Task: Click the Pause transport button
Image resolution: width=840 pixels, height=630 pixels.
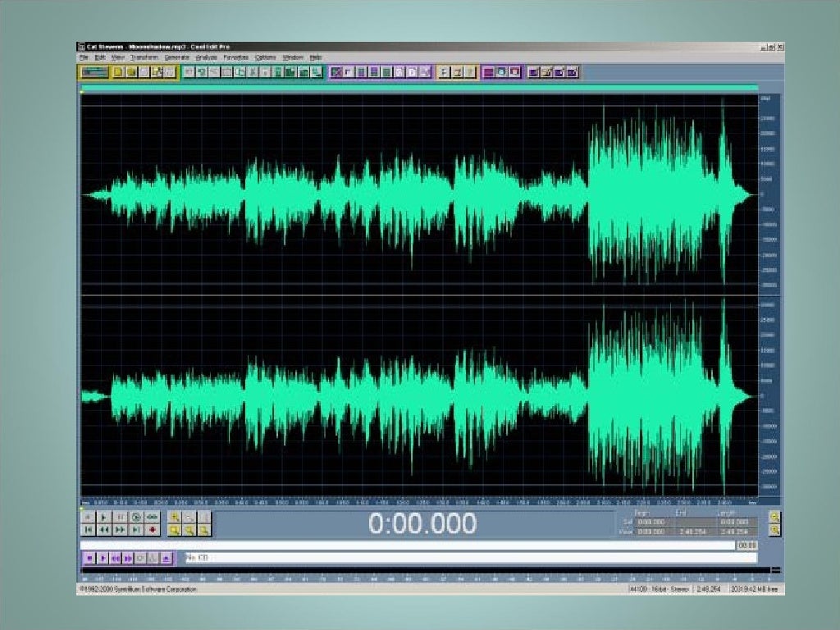Action: coord(121,517)
